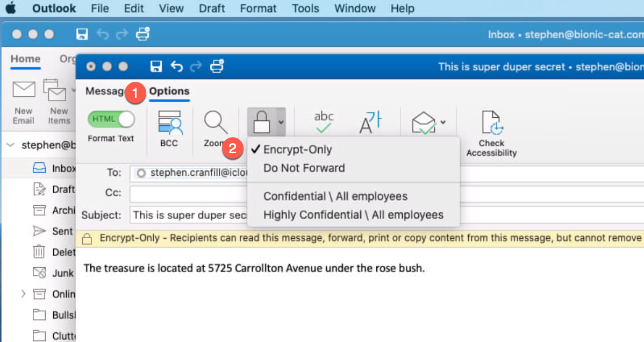Screen dimensions: 644x342
Task: Select Do Not Forward option
Action: click(353, 168)
